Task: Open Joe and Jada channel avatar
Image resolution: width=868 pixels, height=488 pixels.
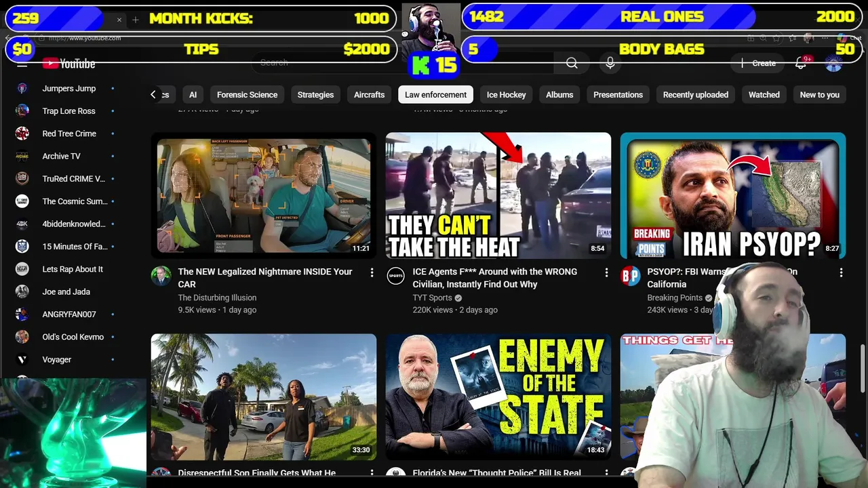Action: tap(22, 291)
